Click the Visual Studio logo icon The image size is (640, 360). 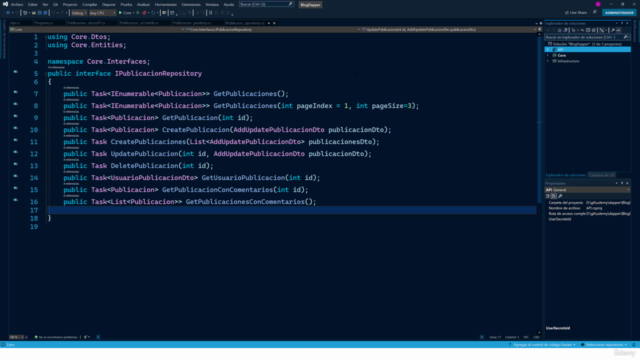click(x=5, y=4)
